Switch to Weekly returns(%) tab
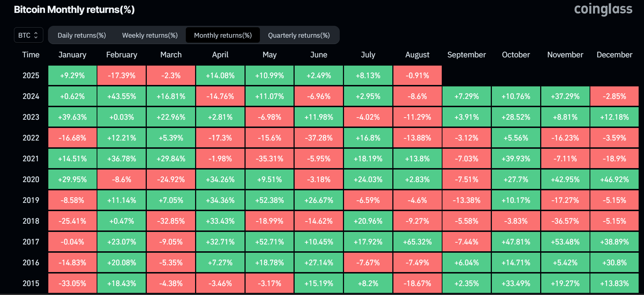 pyautogui.click(x=150, y=35)
